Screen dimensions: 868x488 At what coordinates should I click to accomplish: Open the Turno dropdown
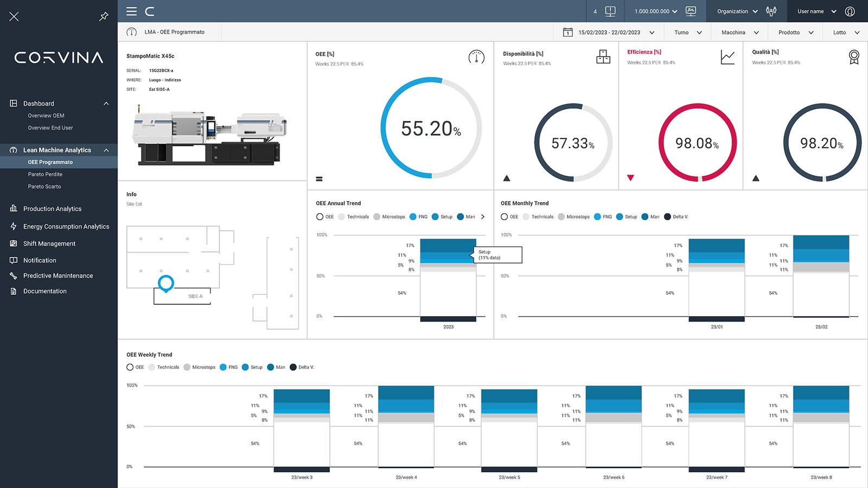point(687,32)
